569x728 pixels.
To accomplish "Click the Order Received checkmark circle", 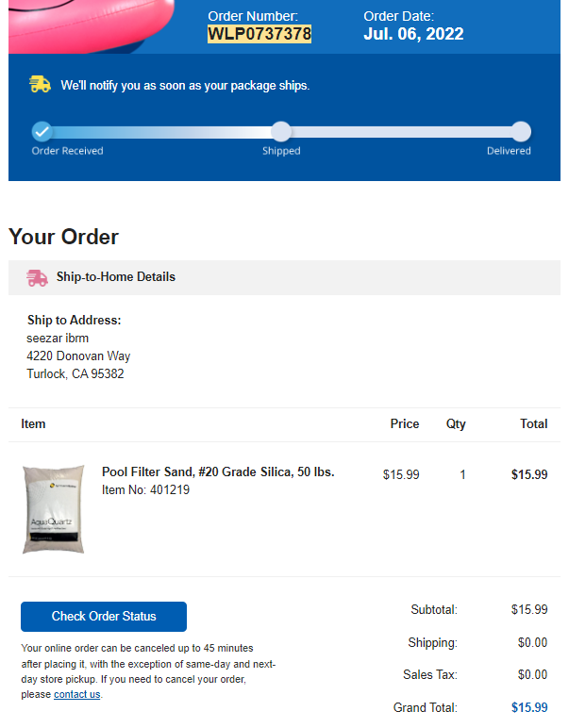I will pos(42,131).
